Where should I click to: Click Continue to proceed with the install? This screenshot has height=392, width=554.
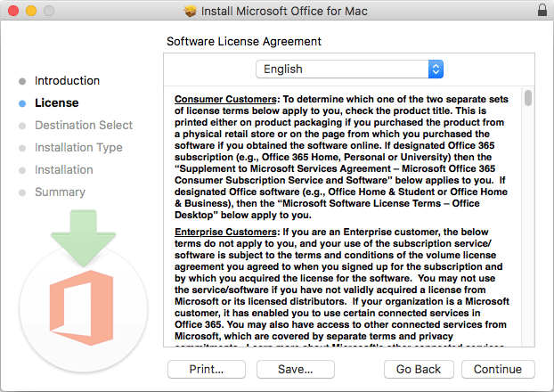pyautogui.click(x=498, y=370)
